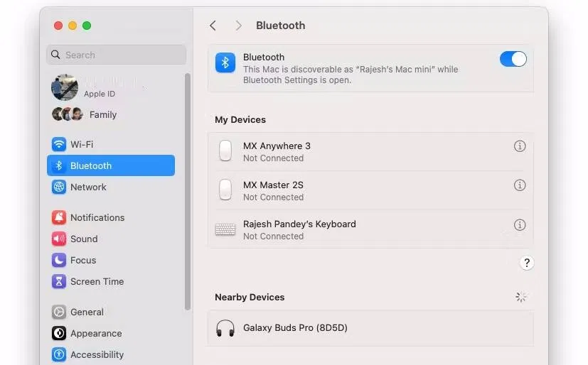
Task: Click the green full screen button
Action: pyautogui.click(x=87, y=26)
